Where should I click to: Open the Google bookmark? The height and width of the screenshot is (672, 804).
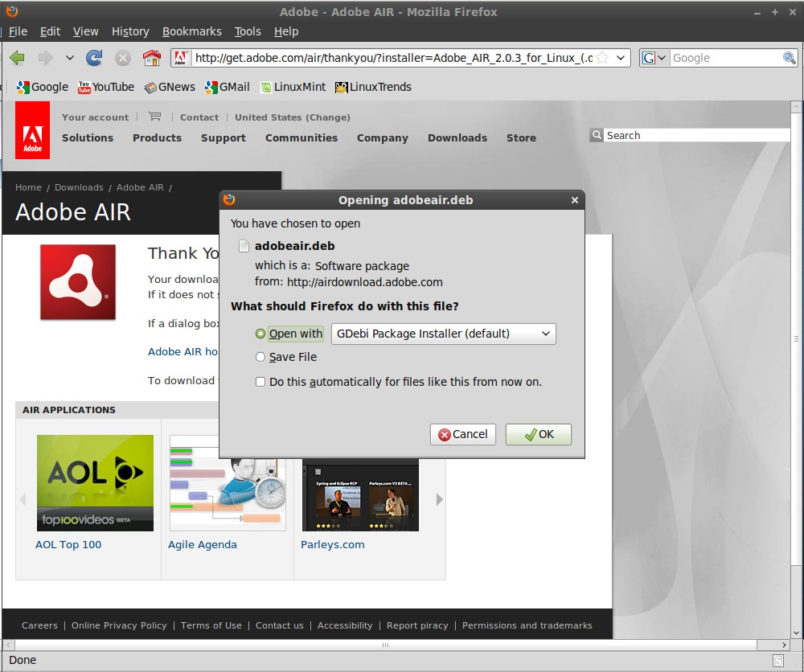tap(43, 87)
